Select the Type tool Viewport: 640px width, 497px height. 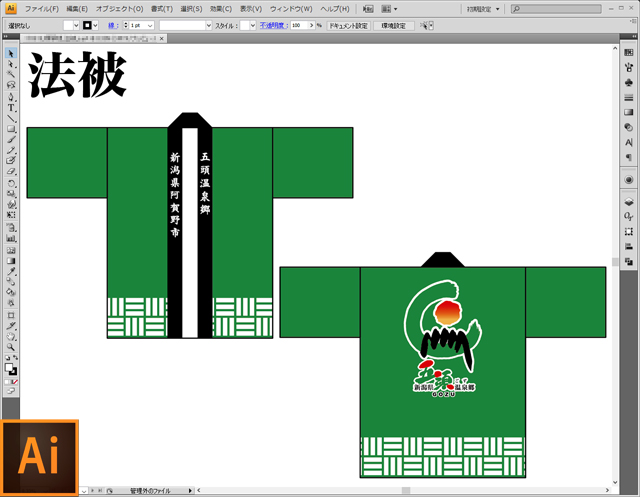[11, 108]
